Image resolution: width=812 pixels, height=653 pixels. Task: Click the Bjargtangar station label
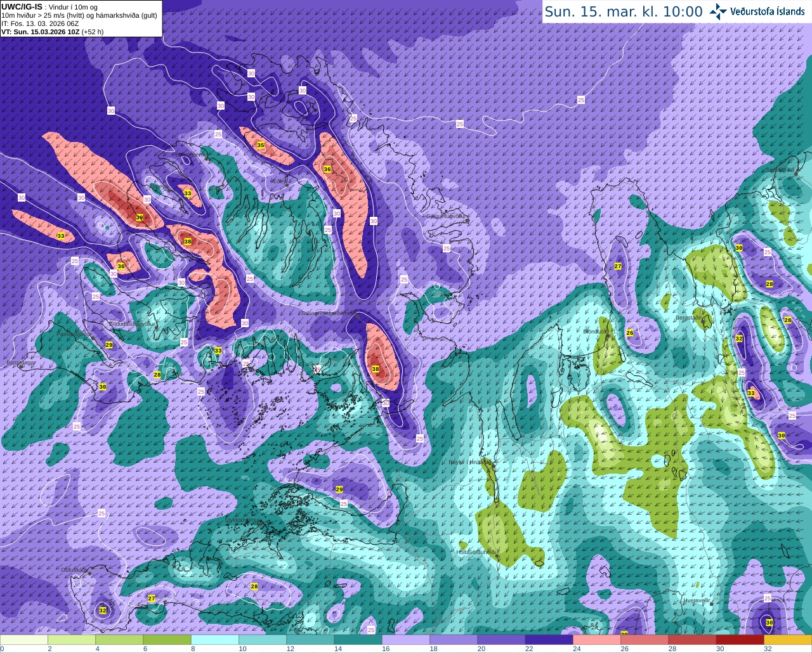(21, 363)
